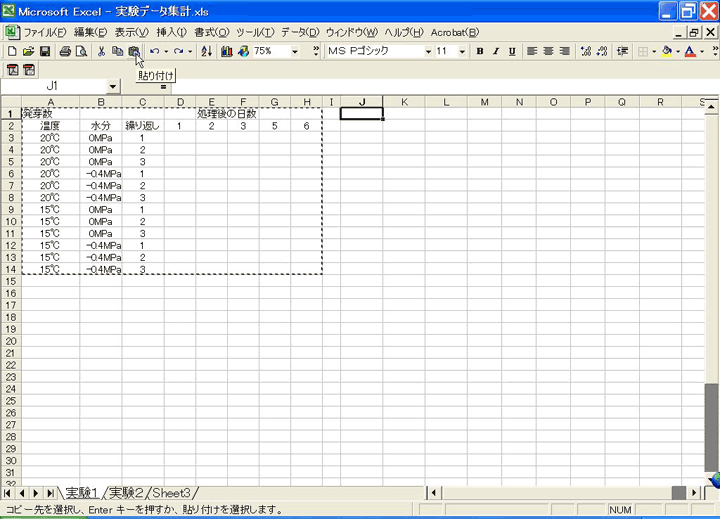Open the font size 11 dropdown
Viewport: 720px width, 519px height.
pyautogui.click(x=463, y=51)
